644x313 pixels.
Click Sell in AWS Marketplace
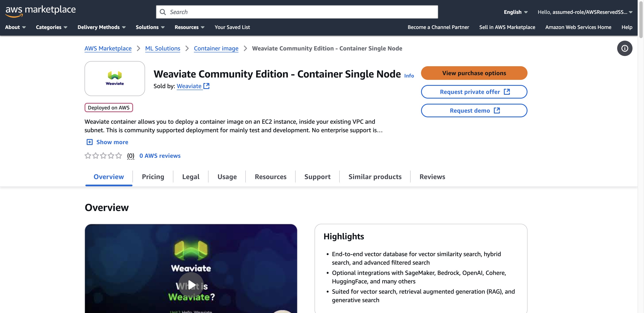click(507, 27)
